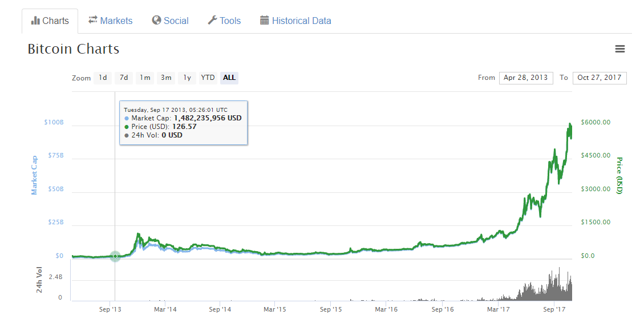Screen dimensions: 644x319
Task: Click the $75B axis value
Action: pyautogui.click(x=55, y=155)
